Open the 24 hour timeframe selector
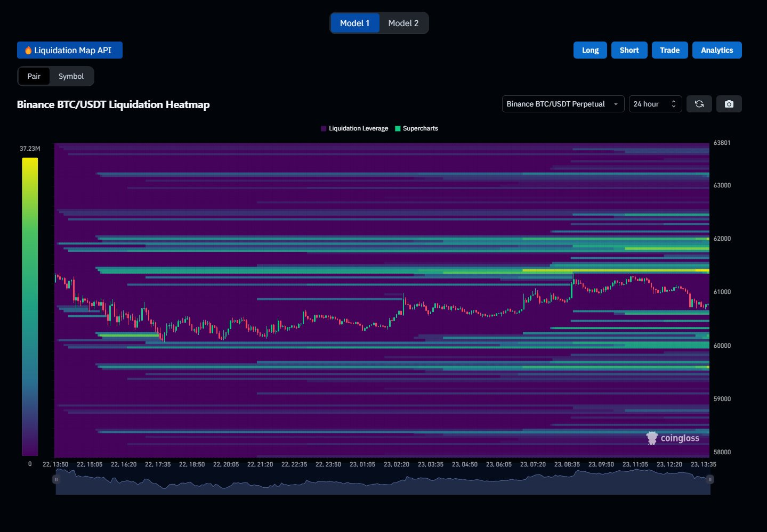 coord(655,104)
